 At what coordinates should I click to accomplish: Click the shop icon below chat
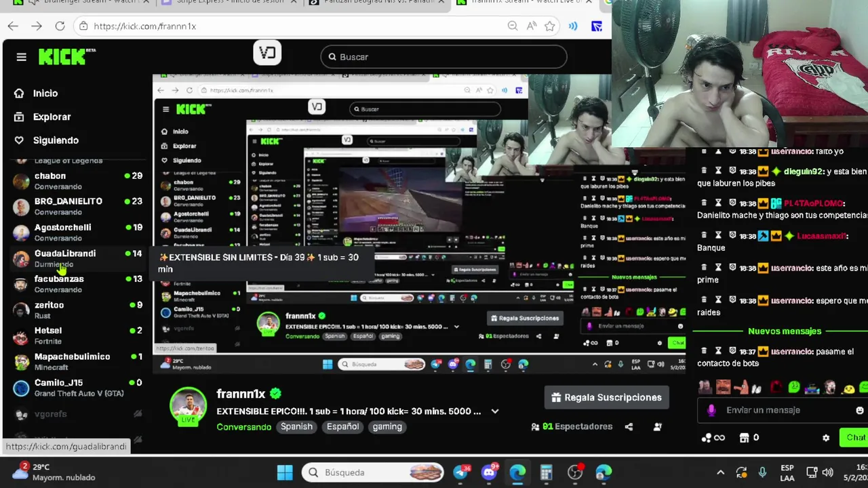click(744, 438)
